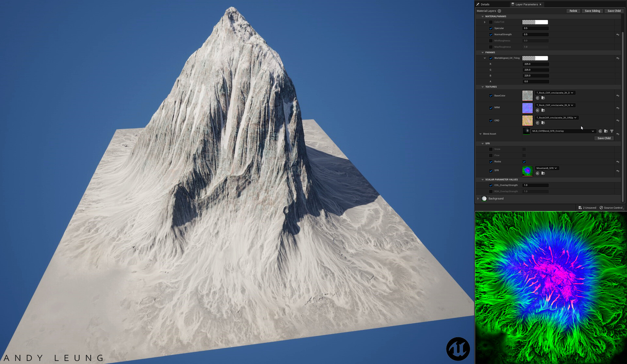Switch to the Details tab

click(x=485, y=4)
